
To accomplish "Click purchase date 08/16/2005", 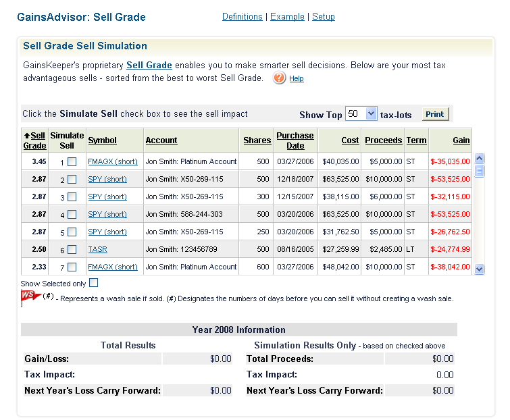I will coord(295,249).
